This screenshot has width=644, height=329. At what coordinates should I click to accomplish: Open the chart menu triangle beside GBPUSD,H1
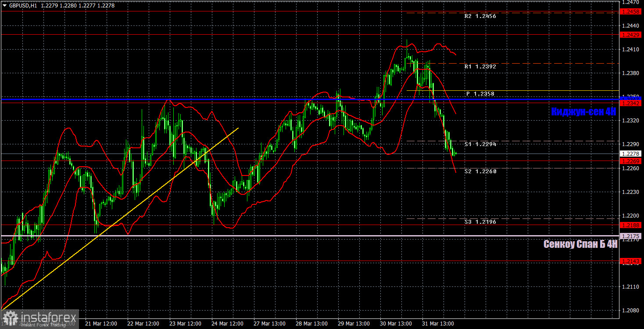[5, 5]
